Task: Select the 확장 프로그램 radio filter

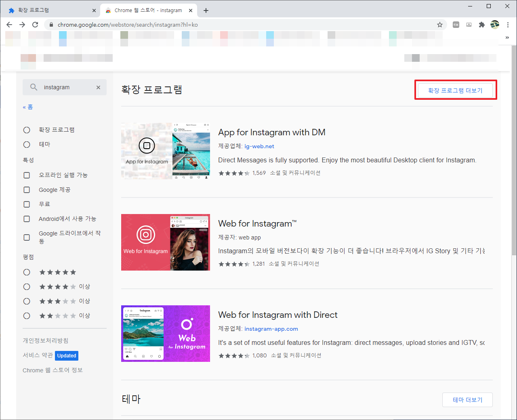Action: 27,130
